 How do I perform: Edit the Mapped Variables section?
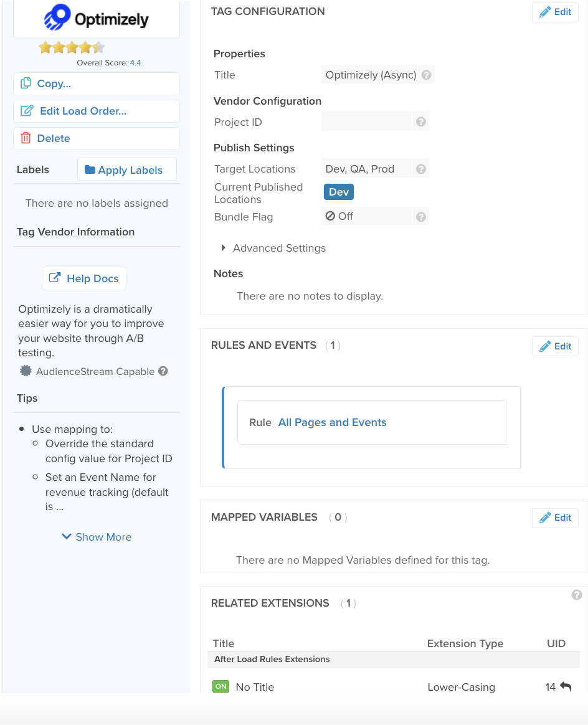[555, 518]
